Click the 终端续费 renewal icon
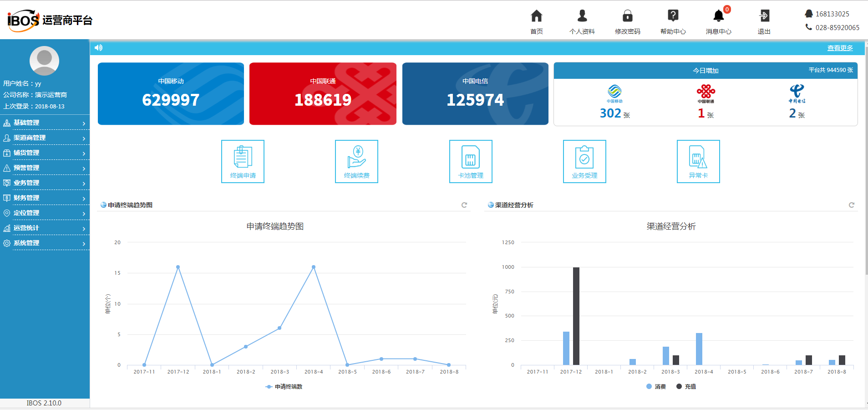Viewport: 868px width, 410px height. click(x=356, y=161)
